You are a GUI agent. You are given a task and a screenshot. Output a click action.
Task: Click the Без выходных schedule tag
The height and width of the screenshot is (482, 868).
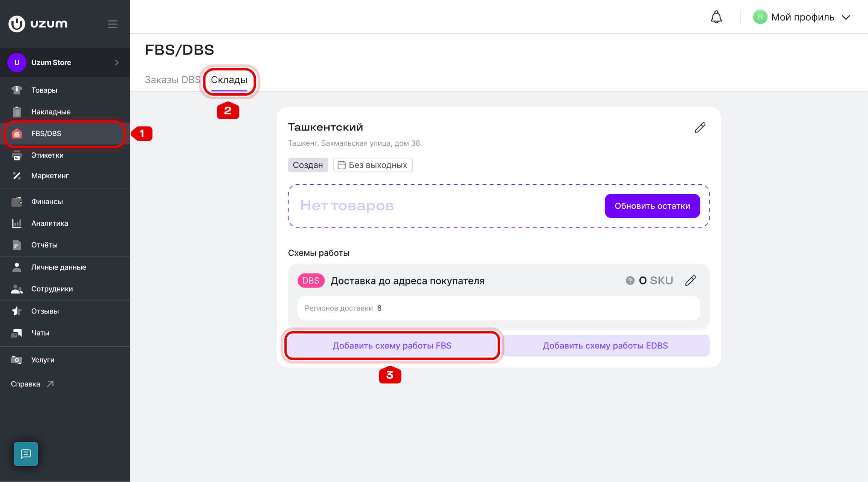373,165
